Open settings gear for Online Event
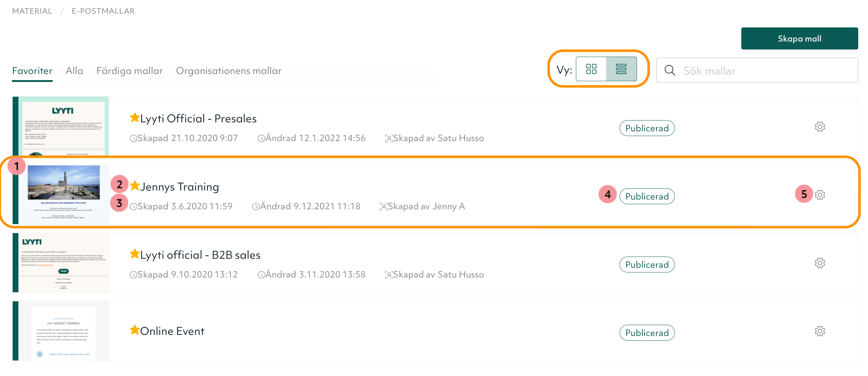The height and width of the screenshot is (376, 868). [820, 331]
